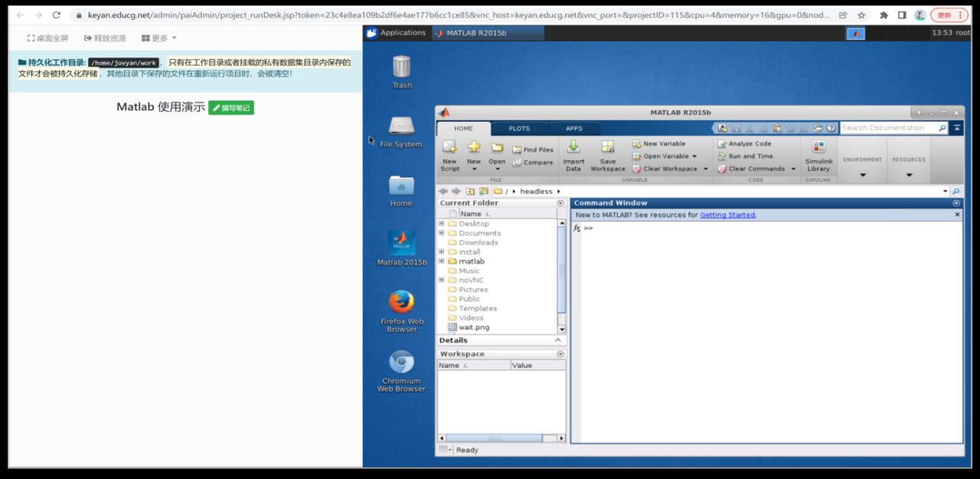Click Analyze Code in the toolstrip
Viewport: 980px width, 479px height.
(x=721, y=143)
